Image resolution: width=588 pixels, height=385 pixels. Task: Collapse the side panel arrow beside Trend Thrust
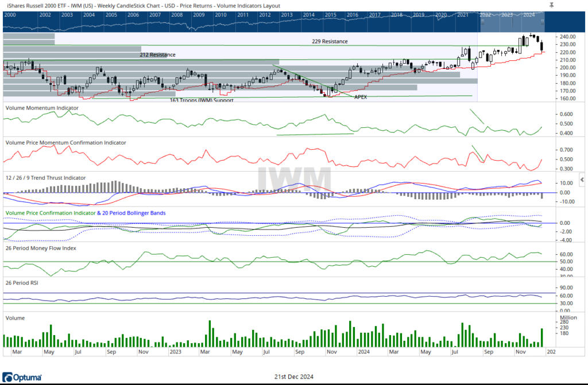coord(583,180)
